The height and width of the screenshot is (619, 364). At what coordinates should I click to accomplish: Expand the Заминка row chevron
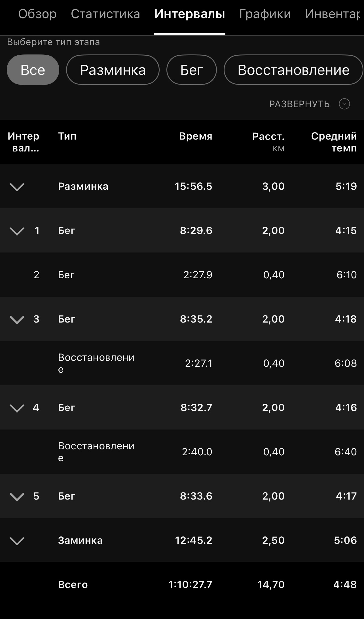tap(17, 541)
